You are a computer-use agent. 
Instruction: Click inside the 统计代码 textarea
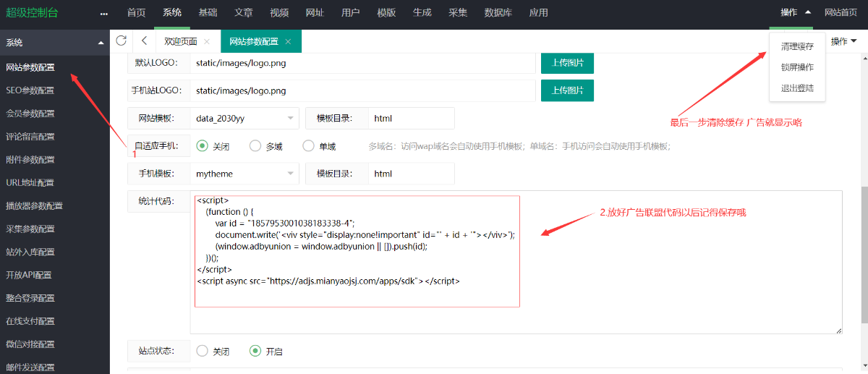click(x=516, y=262)
